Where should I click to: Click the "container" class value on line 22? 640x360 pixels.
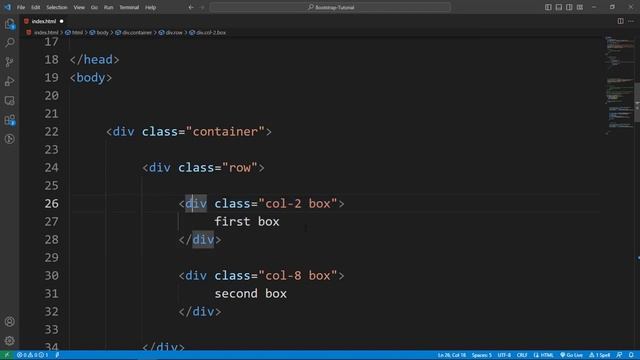pos(225,132)
